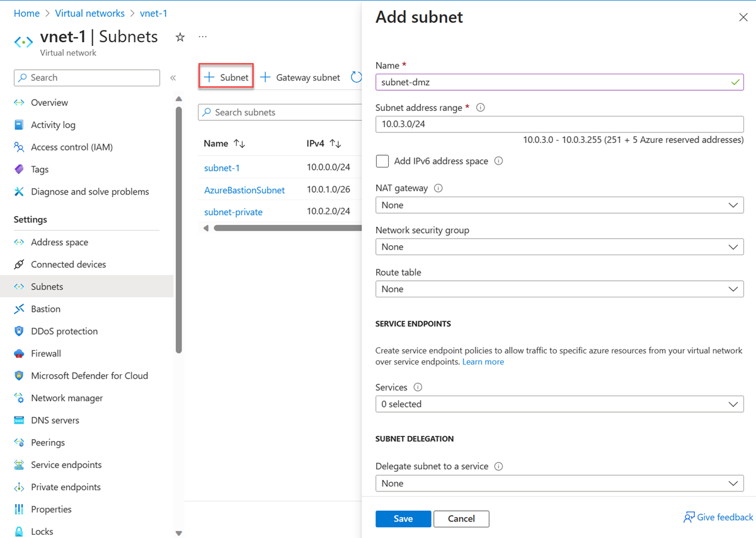The image size is (756, 538).
Task: Favorite vnet-1 with the star icon
Action: click(x=180, y=37)
